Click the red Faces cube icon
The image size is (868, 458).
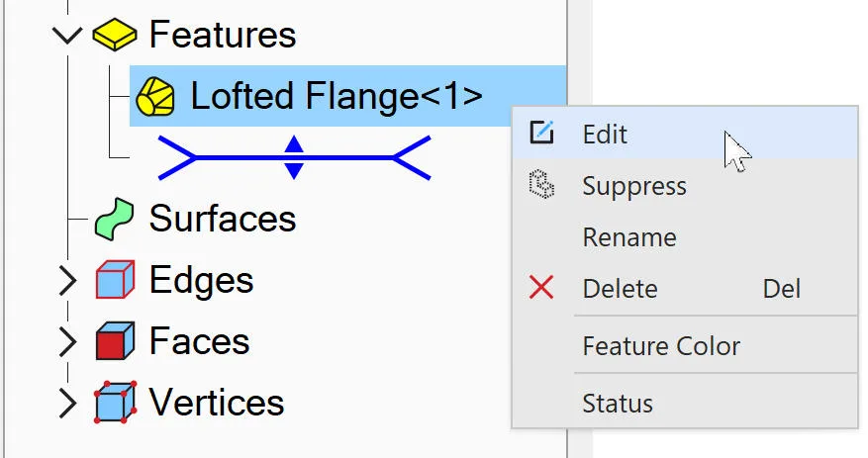click(x=115, y=341)
